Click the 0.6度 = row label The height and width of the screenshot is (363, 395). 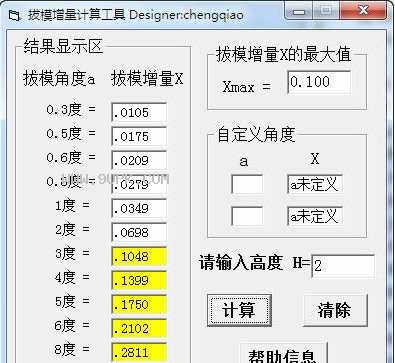71,158
